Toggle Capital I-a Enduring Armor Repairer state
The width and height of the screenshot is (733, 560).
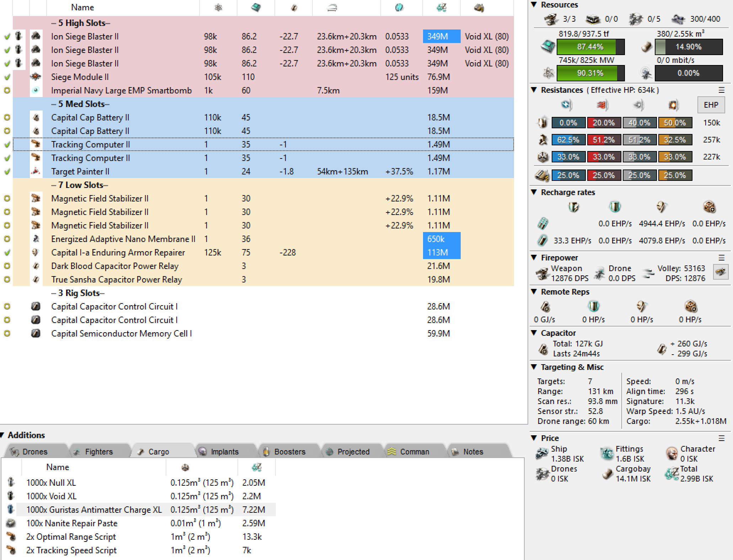(x=7, y=252)
